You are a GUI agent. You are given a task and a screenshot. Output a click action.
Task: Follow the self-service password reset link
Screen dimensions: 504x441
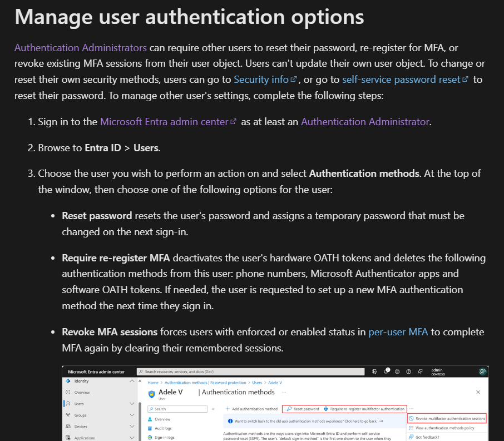tap(401, 80)
